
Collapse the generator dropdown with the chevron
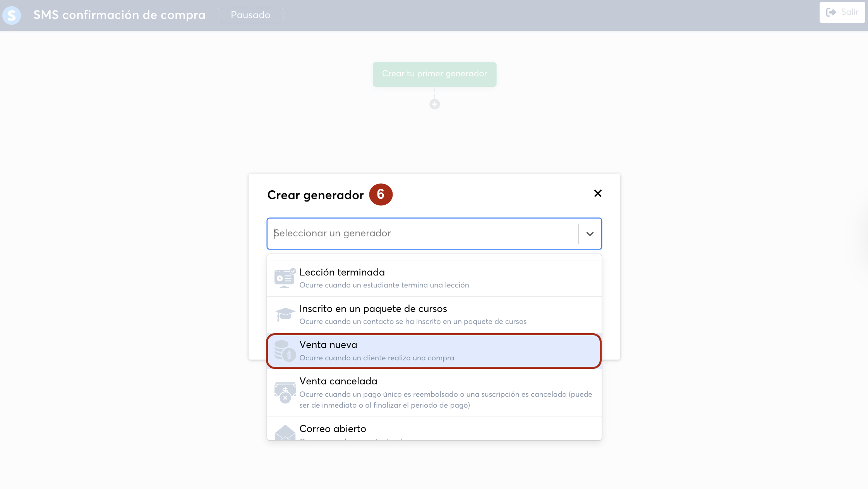tap(590, 234)
